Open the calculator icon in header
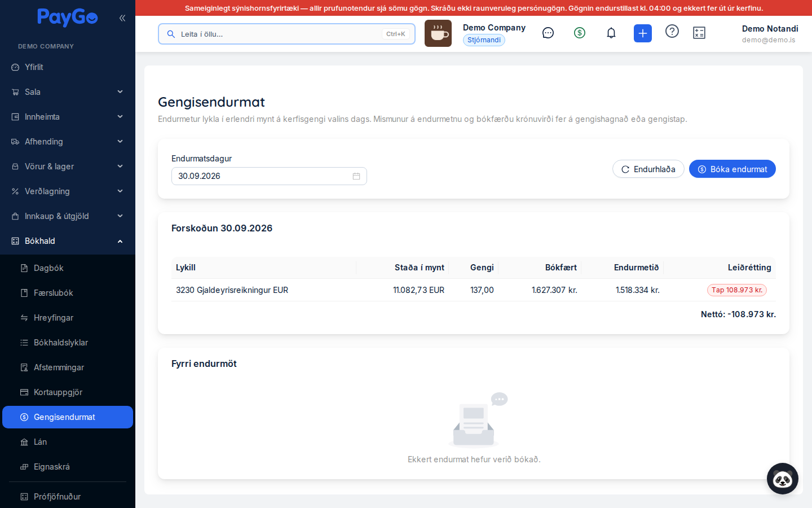Image resolution: width=812 pixels, height=508 pixels. 699,33
